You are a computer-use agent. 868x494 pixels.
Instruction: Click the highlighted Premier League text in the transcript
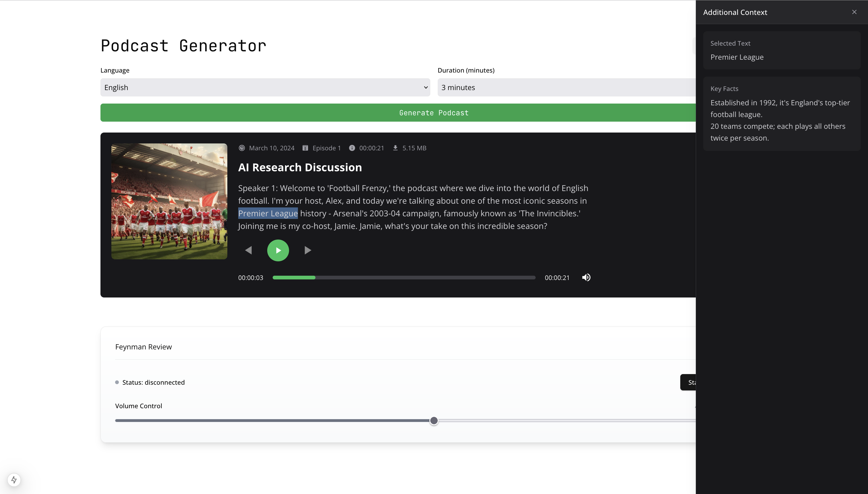point(268,213)
